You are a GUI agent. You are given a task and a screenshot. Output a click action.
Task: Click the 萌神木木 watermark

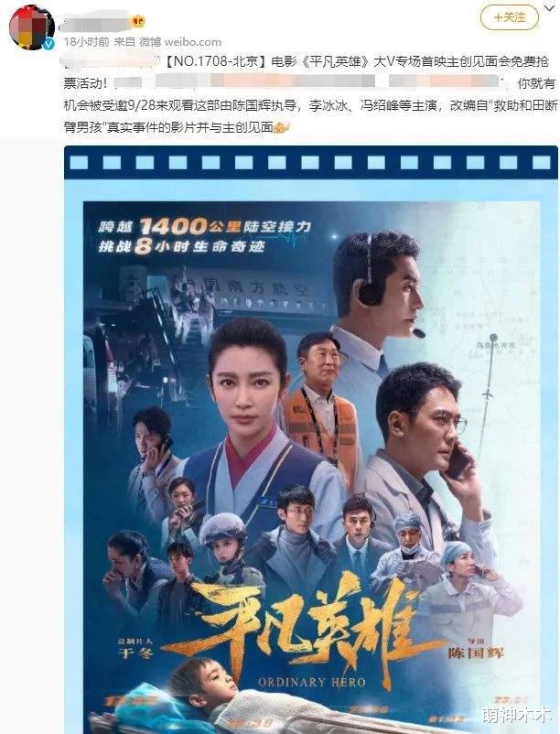(516, 715)
